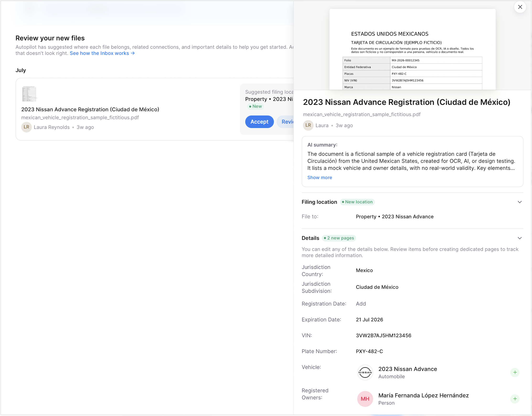The image size is (532, 416).
Task: Edit Jurisdiction Country value Mexico
Action: [364, 270]
